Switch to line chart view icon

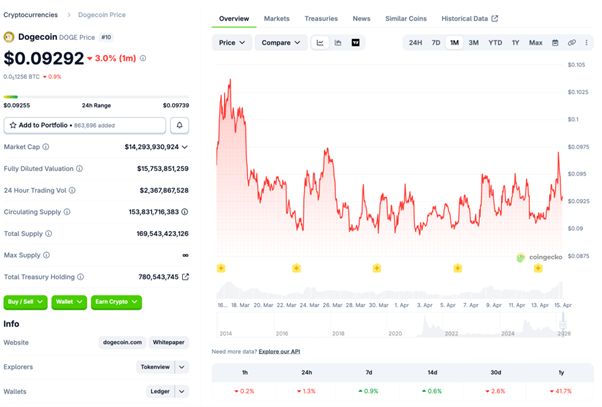(320, 43)
